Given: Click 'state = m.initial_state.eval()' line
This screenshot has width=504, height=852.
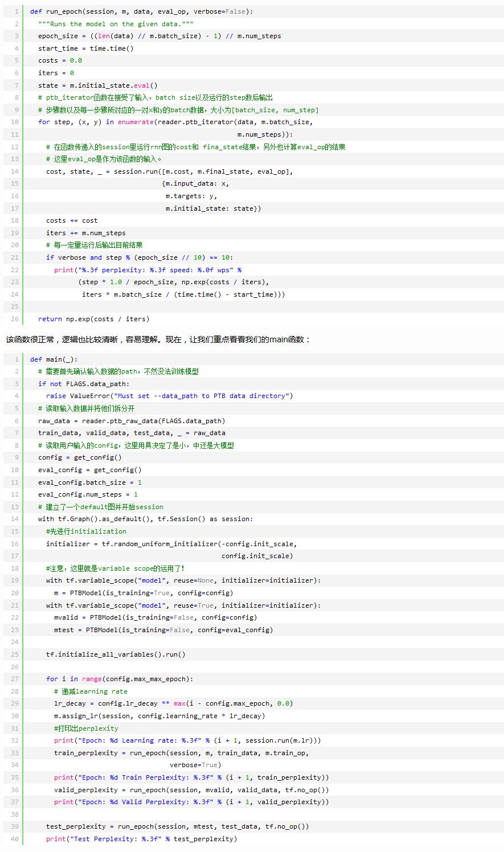Looking at the screenshot, I should 98,85.
